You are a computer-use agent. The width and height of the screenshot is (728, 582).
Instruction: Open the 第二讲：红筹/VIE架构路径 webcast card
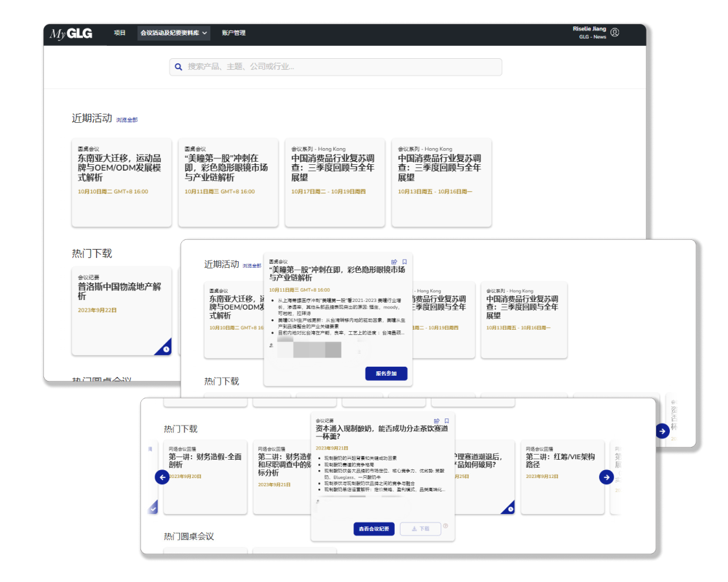click(562, 477)
